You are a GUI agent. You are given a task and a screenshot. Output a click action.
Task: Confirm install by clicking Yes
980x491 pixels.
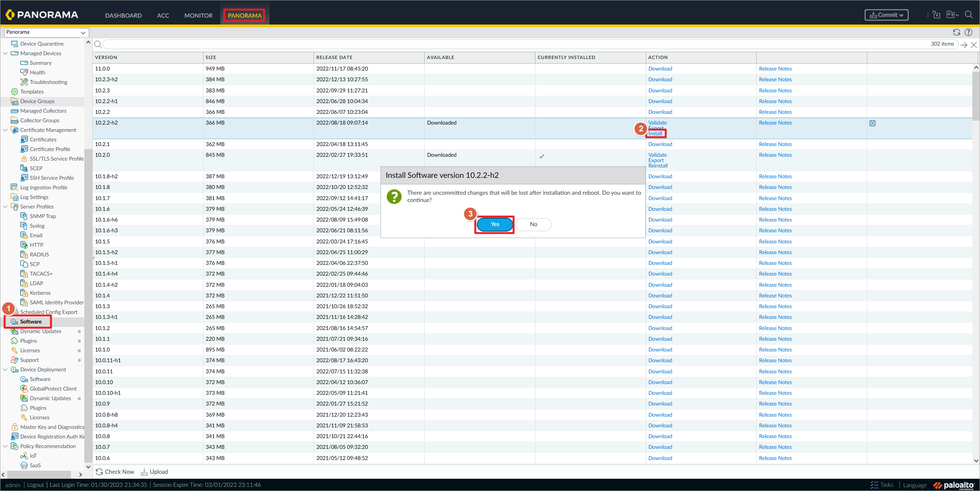[495, 224]
